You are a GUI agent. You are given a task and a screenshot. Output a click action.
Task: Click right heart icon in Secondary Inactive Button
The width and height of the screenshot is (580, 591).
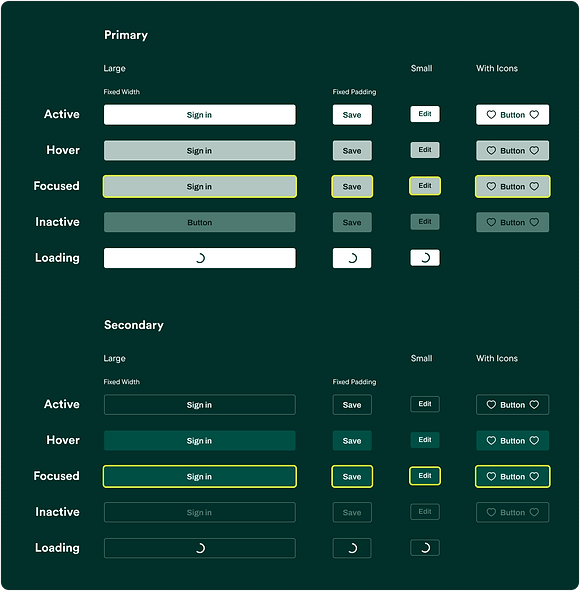point(534,512)
